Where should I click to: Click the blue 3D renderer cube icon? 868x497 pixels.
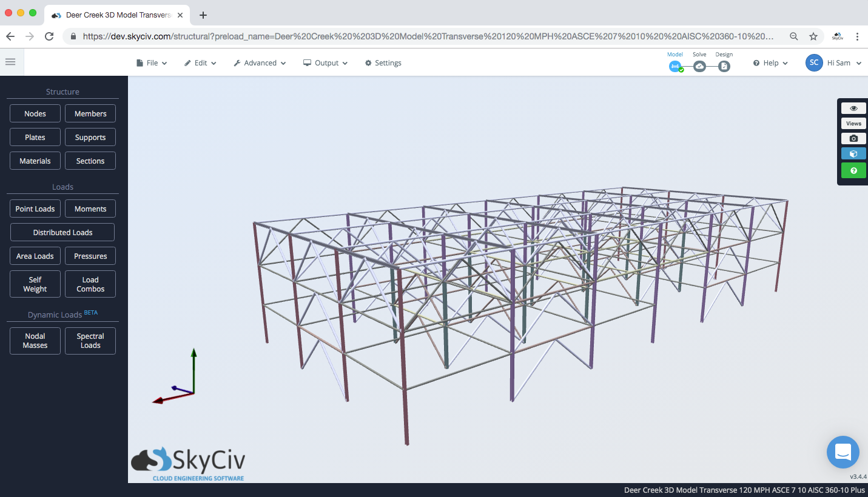tap(853, 153)
